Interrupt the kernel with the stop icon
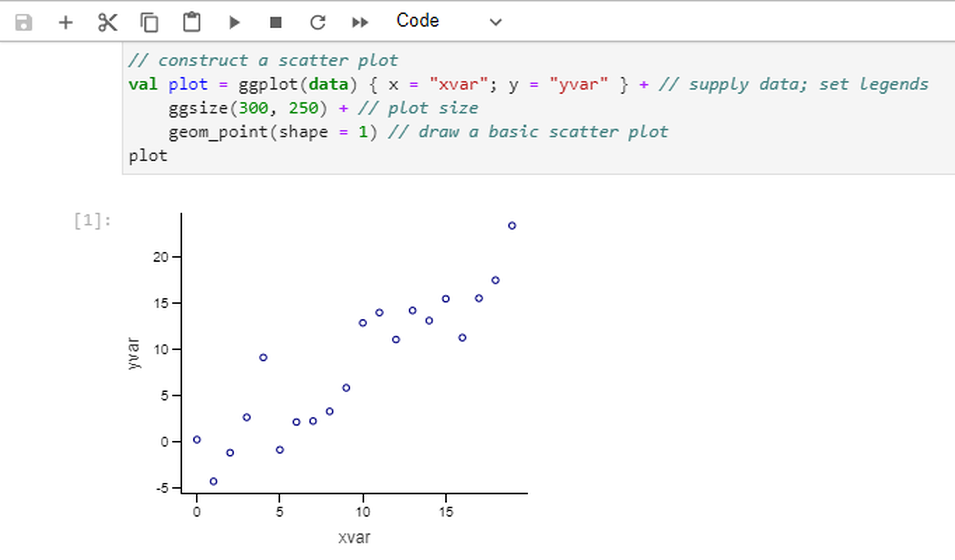Image resolution: width=955 pixels, height=560 pixels. [276, 22]
